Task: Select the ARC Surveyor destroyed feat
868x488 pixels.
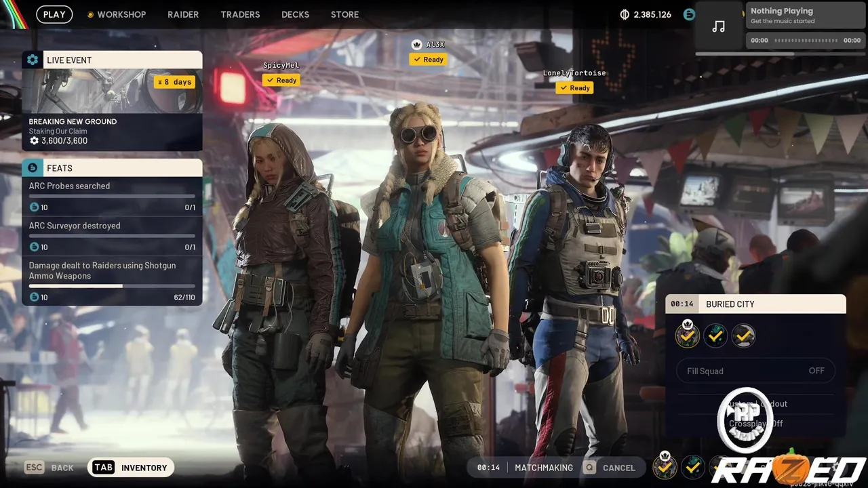Action: pyautogui.click(x=112, y=237)
